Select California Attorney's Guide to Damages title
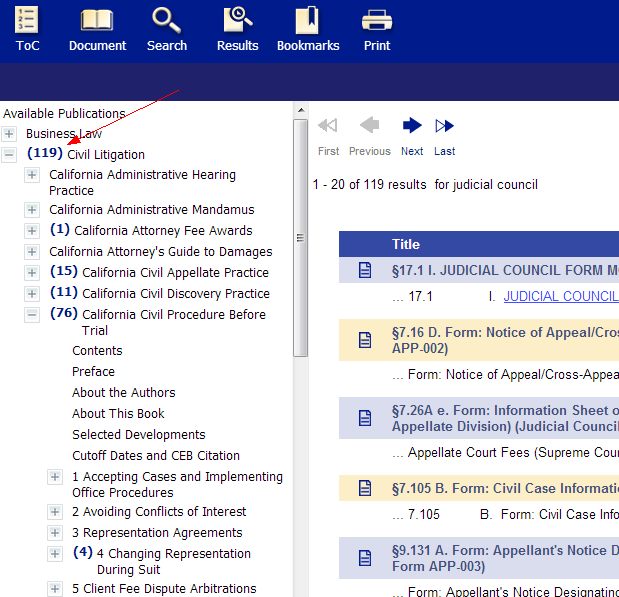 (161, 252)
